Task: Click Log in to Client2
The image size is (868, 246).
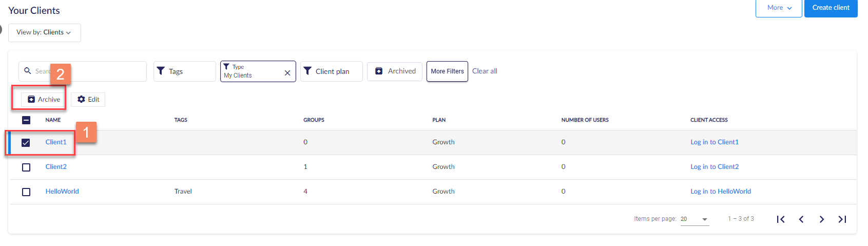Action: tap(715, 167)
